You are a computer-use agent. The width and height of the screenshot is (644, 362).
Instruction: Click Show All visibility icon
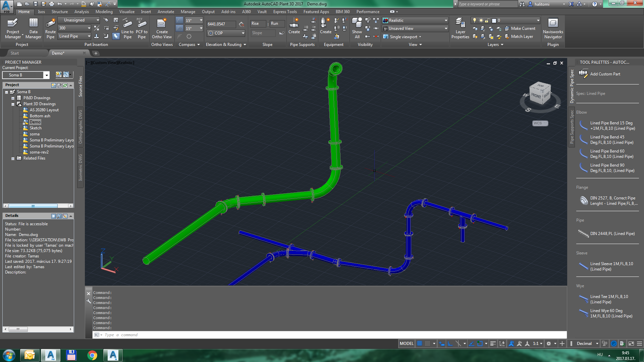357,28
